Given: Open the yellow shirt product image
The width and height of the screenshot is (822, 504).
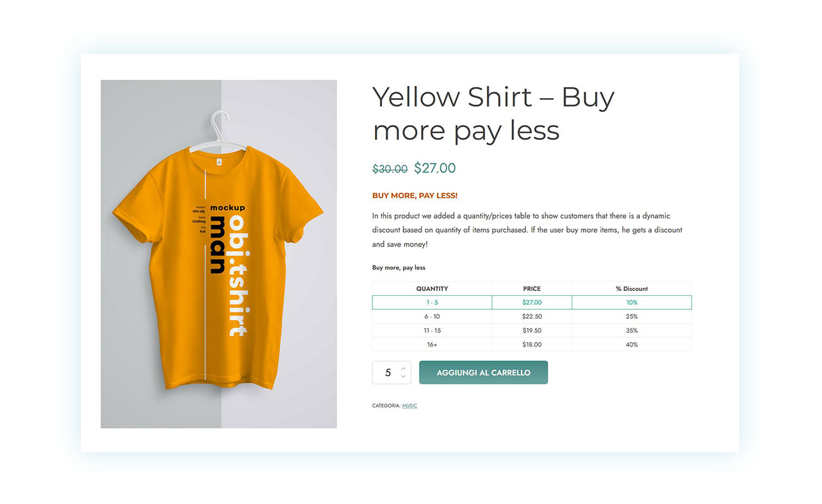Looking at the screenshot, I should [x=218, y=254].
